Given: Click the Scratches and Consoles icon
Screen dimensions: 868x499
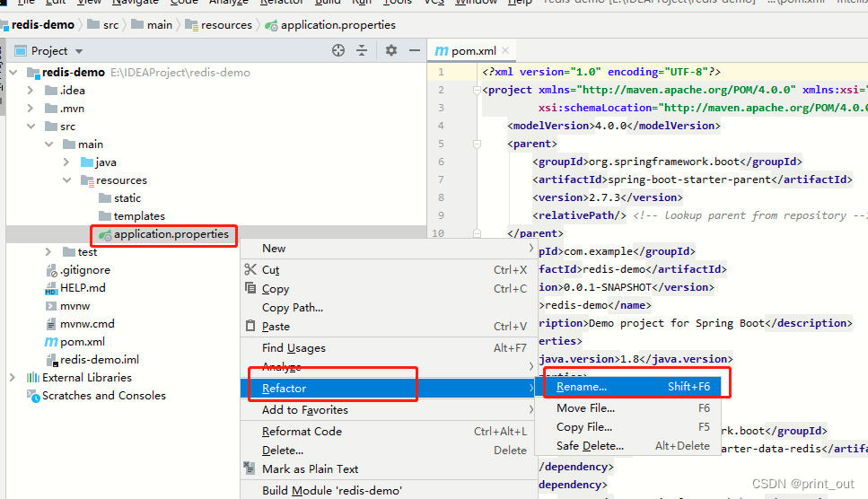Looking at the screenshot, I should click(33, 396).
